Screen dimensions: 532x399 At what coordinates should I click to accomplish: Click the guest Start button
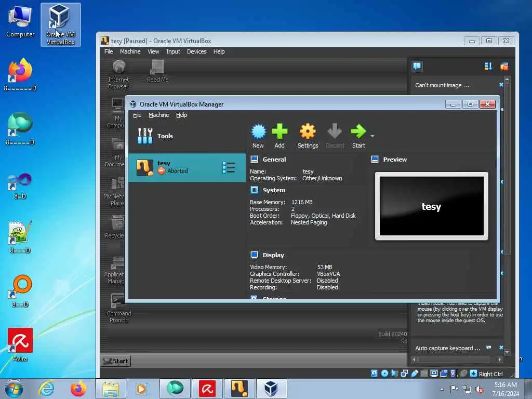(116, 361)
